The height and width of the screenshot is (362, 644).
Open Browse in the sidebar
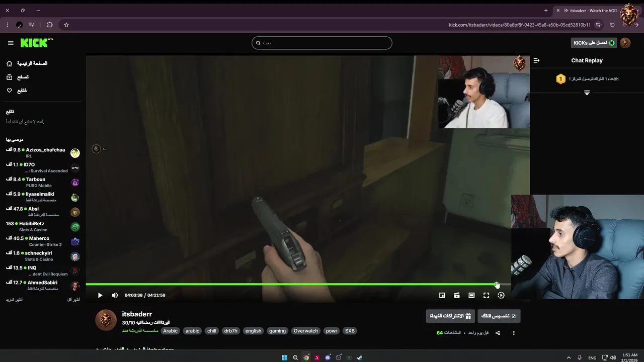pos(18,77)
